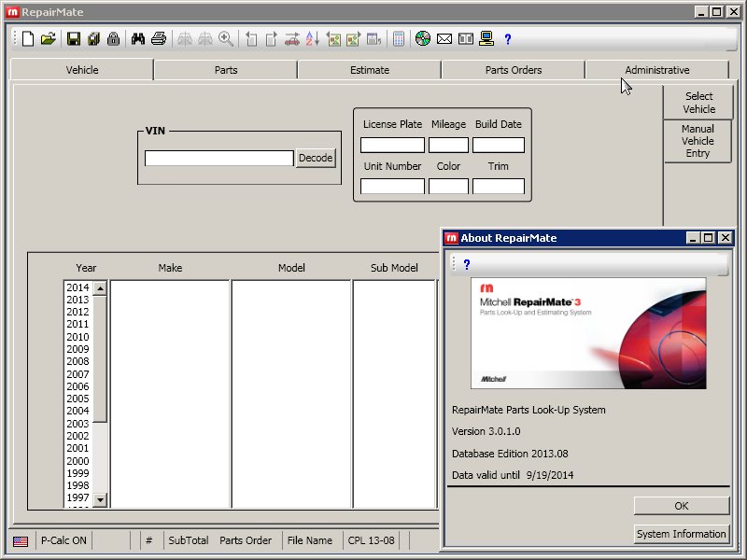The image size is (747, 560).
Task: Click the VIN input field
Action: 218,158
